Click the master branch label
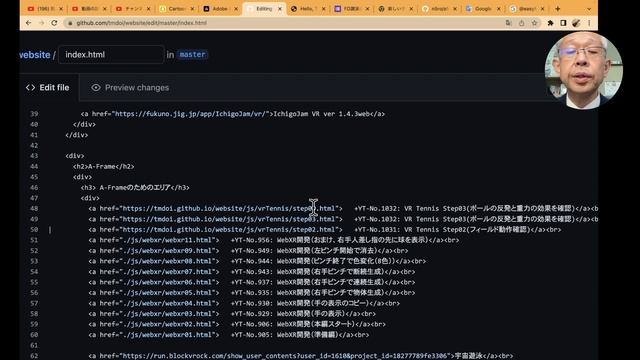Viewport: 640px width, 360px height. [x=192, y=54]
